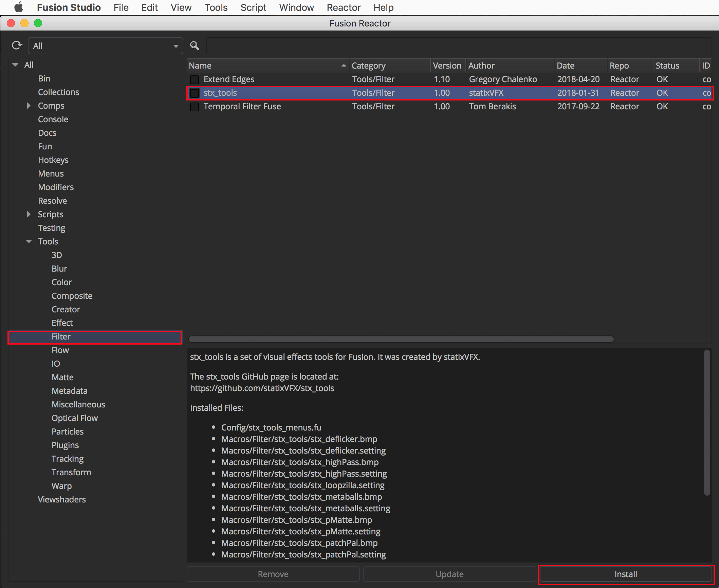Viewport: 719px width, 588px height.
Task: Select the Effect tools subcategory
Action: [62, 323]
